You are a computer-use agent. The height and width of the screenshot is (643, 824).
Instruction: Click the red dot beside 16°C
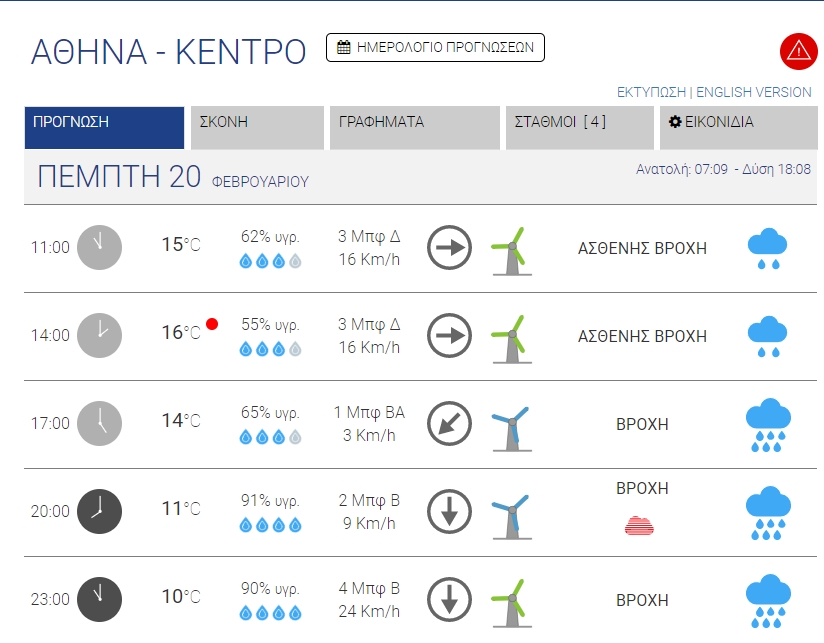(x=212, y=324)
